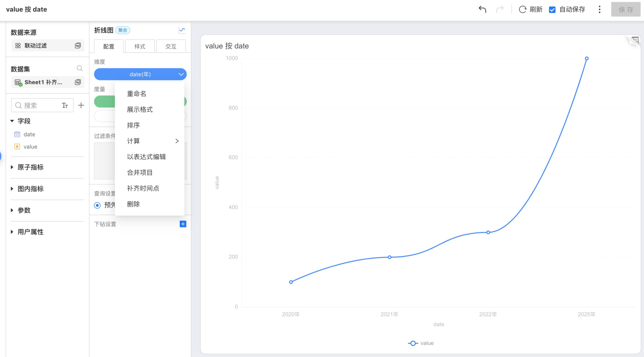
Task: Click the search icon beside 数据集
Action: 80,68
